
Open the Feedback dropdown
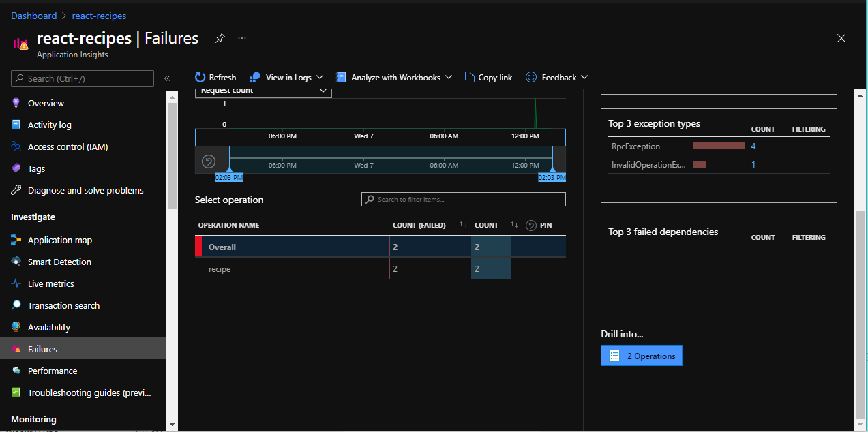(x=556, y=77)
